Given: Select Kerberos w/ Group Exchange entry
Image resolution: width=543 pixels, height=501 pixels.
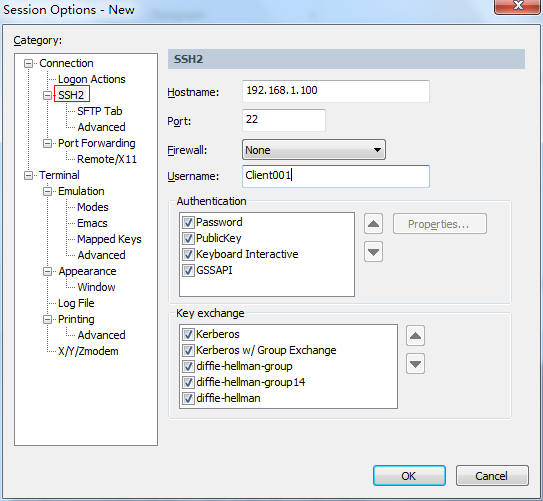Looking at the screenshot, I should (266, 350).
